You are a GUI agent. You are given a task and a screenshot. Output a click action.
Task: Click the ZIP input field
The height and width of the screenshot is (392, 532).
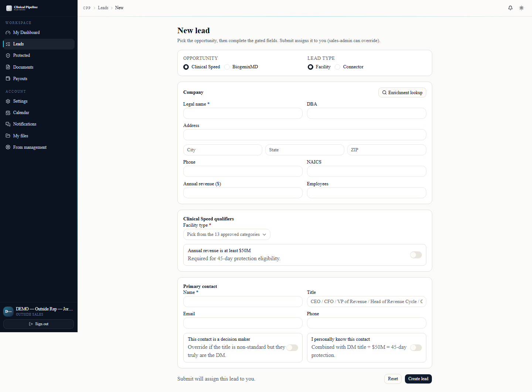(387, 150)
